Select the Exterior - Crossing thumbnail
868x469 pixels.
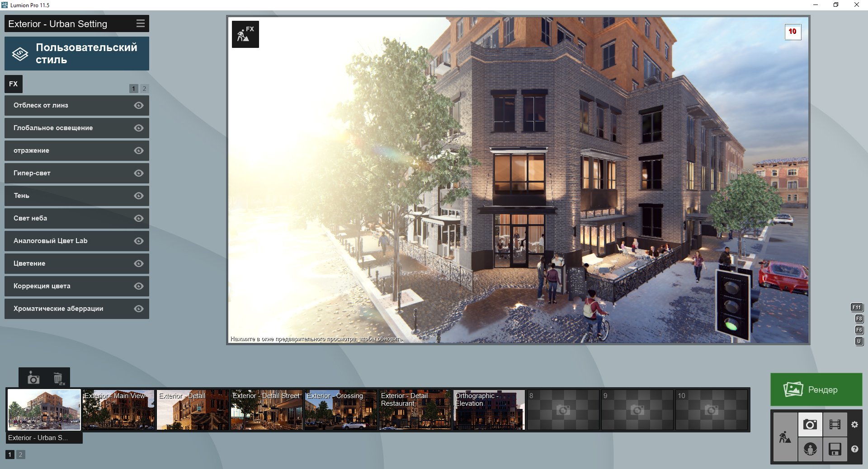(340, 410)
